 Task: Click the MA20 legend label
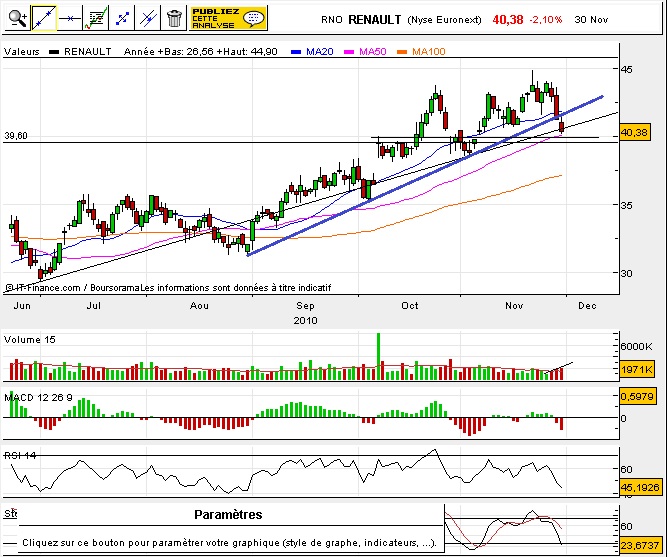[x=319, y=52]
